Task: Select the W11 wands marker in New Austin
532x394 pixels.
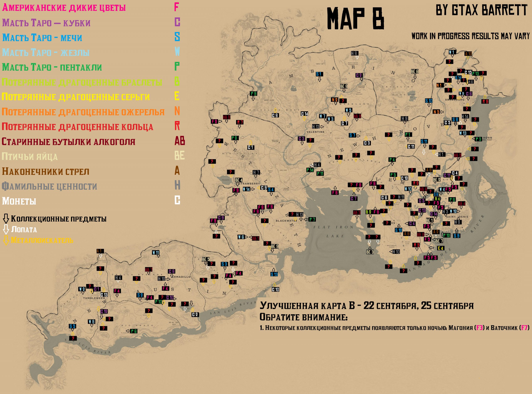Action: (156, 252)
